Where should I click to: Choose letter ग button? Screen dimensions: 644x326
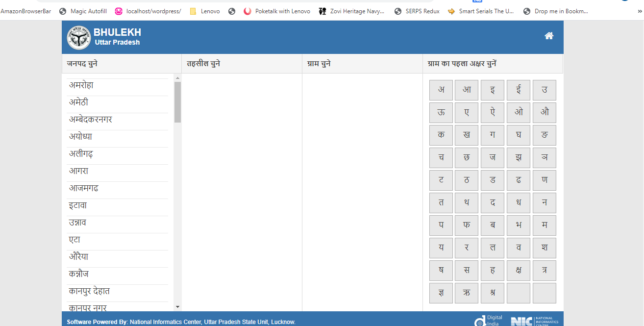click(493, 135)
